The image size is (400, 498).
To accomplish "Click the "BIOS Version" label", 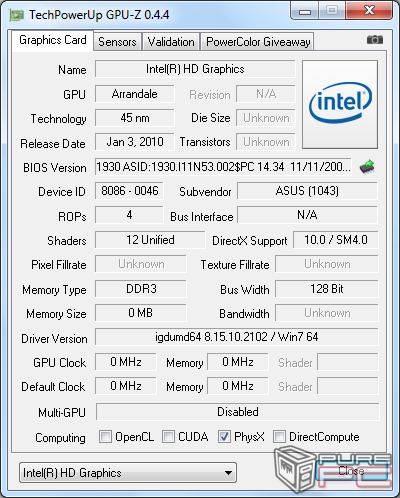I will (55, 168).
